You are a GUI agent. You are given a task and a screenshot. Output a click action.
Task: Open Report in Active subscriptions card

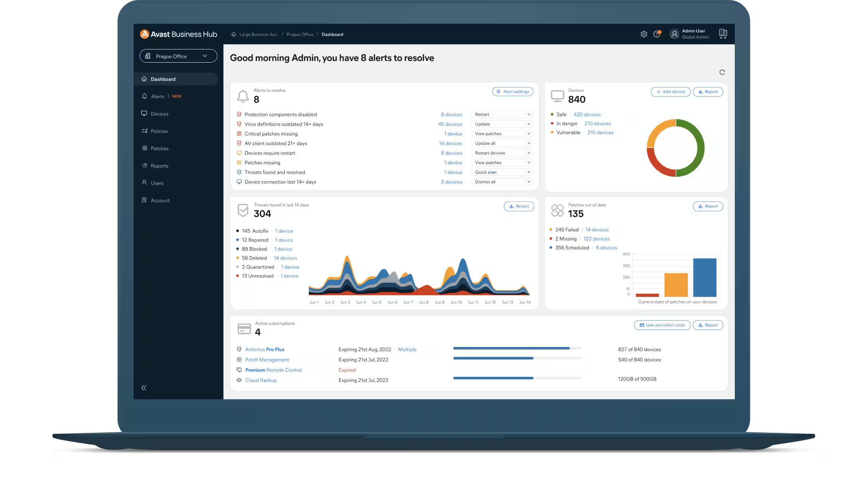(708, 325)
